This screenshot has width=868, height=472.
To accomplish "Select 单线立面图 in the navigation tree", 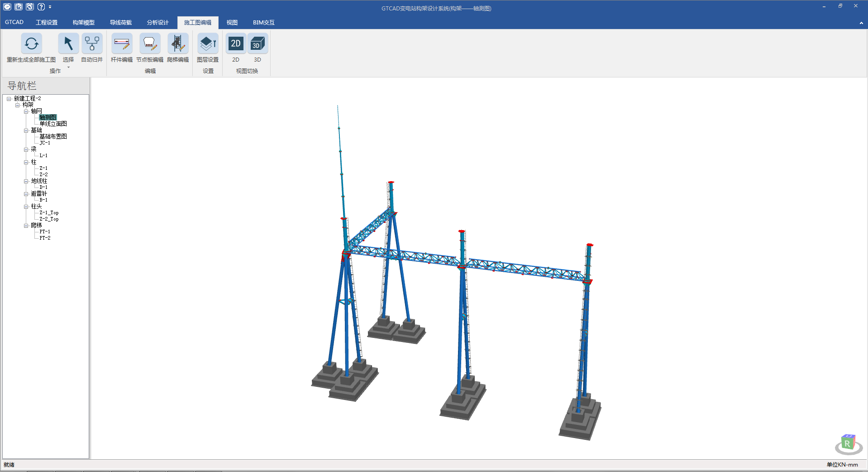I will 53,124.
